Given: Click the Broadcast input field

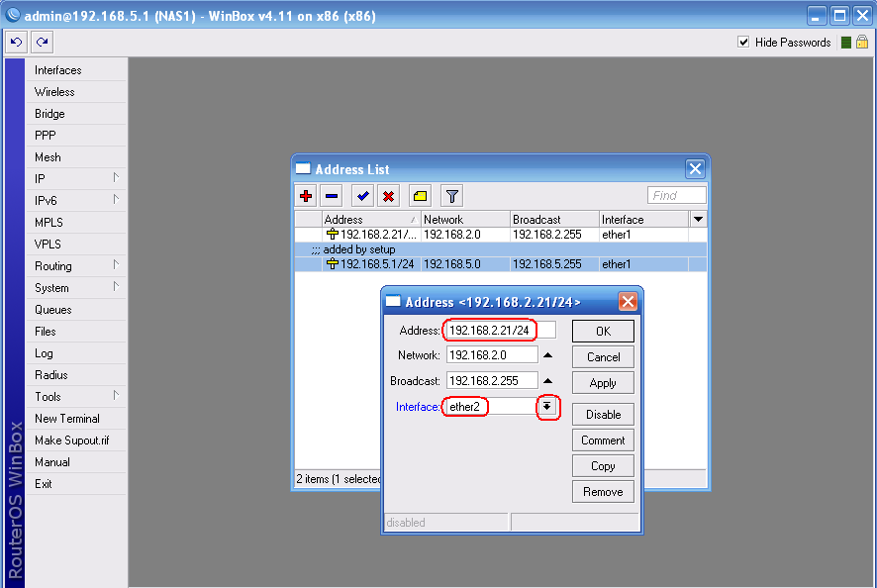Looking at the screenshot, I should (x=492, y=381).
